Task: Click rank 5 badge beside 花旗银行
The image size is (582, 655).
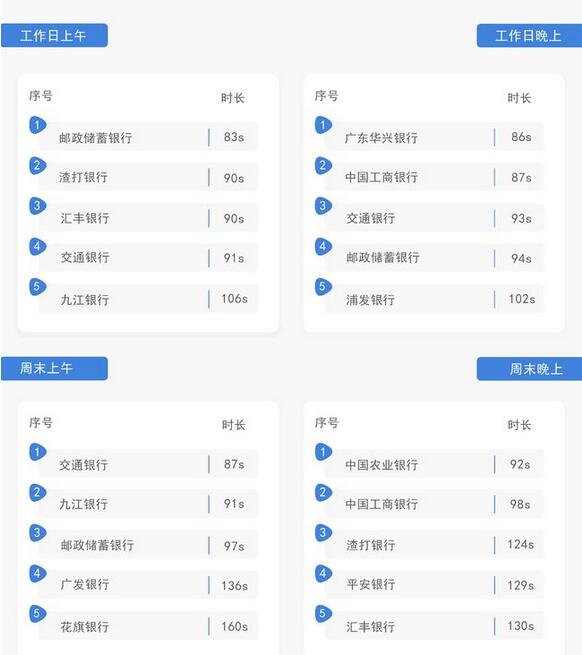Action: (x=37, y=614)
